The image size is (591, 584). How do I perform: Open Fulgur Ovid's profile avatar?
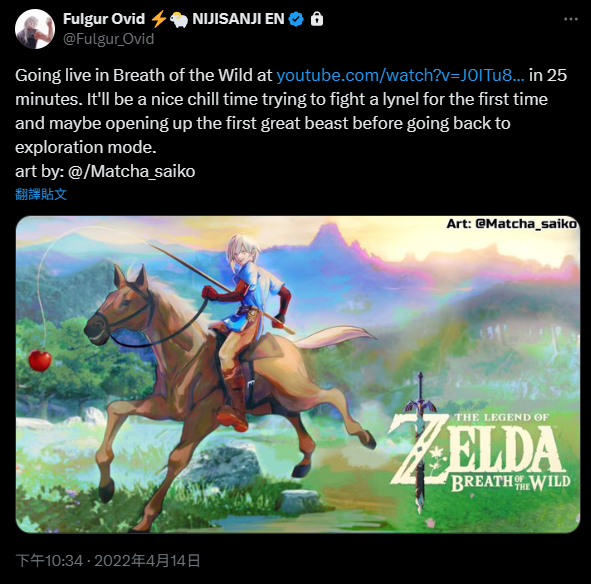click(35, 29)
